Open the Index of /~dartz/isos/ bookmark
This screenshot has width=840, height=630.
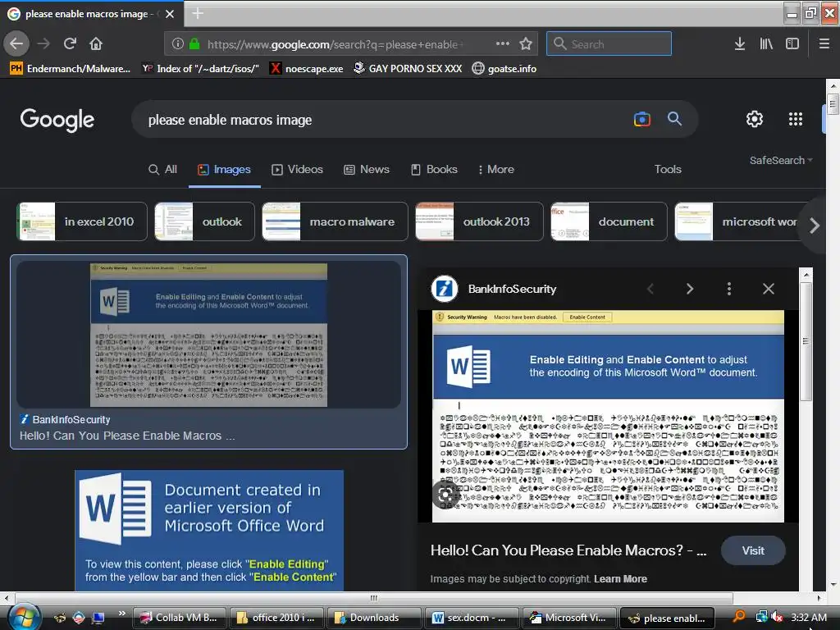click(x=200, y=69)
